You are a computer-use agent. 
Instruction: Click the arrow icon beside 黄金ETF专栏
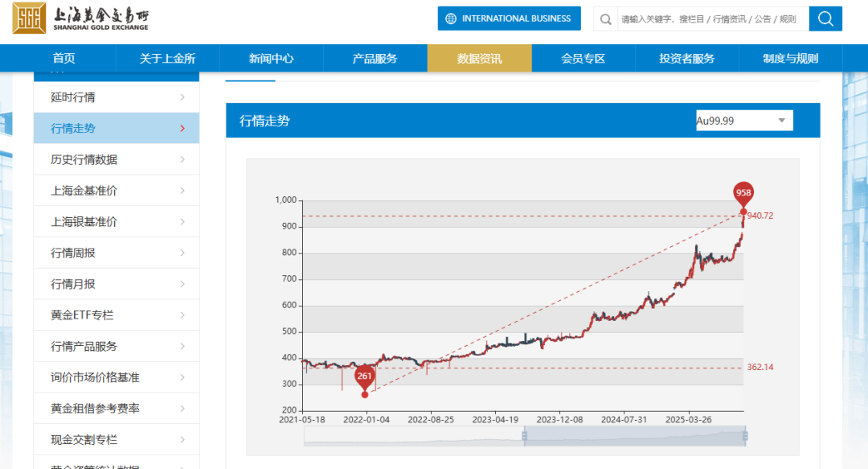(182, 315)
